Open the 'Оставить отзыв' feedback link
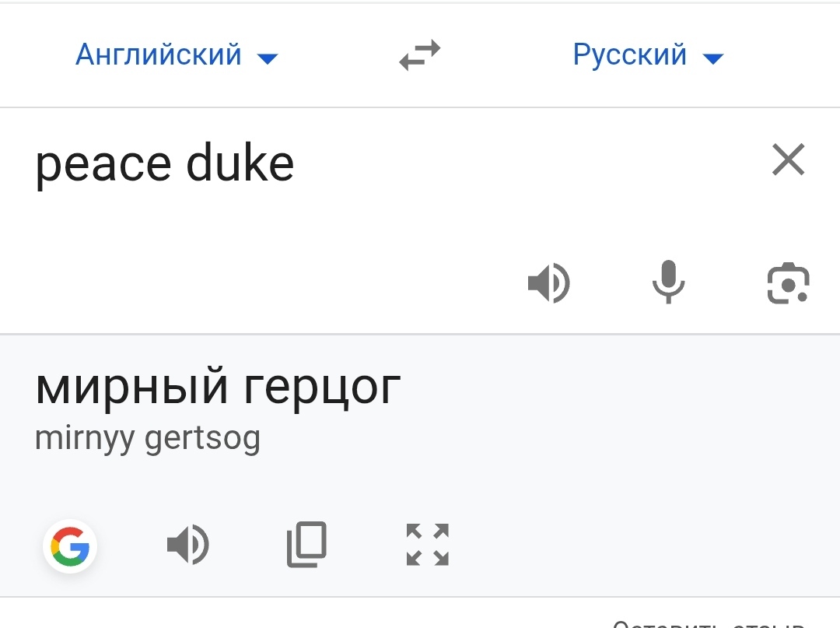The width and height of the screenshot is (840, 628). 709,623
